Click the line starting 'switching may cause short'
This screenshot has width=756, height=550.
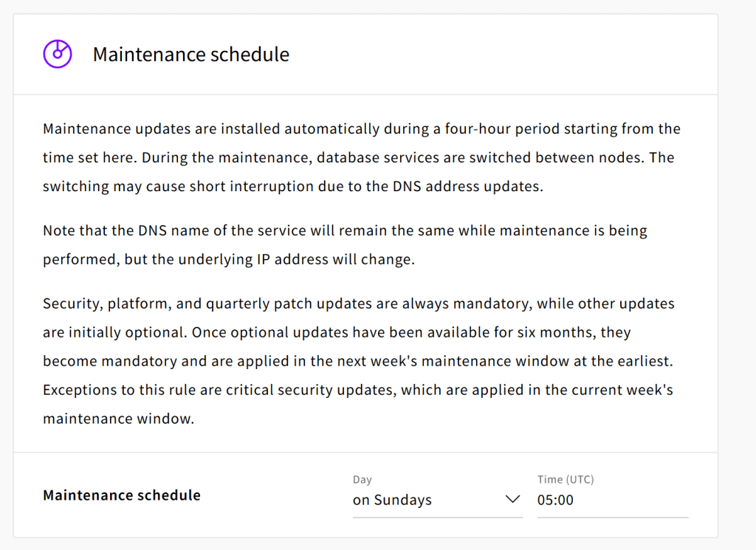pyautogui.click(x=292, y=187)
